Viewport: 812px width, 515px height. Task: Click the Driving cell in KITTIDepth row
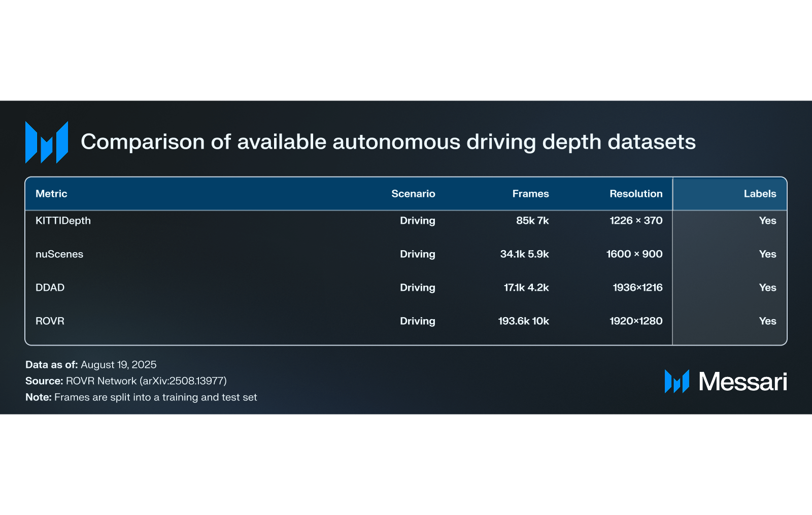tap(417, 221)
